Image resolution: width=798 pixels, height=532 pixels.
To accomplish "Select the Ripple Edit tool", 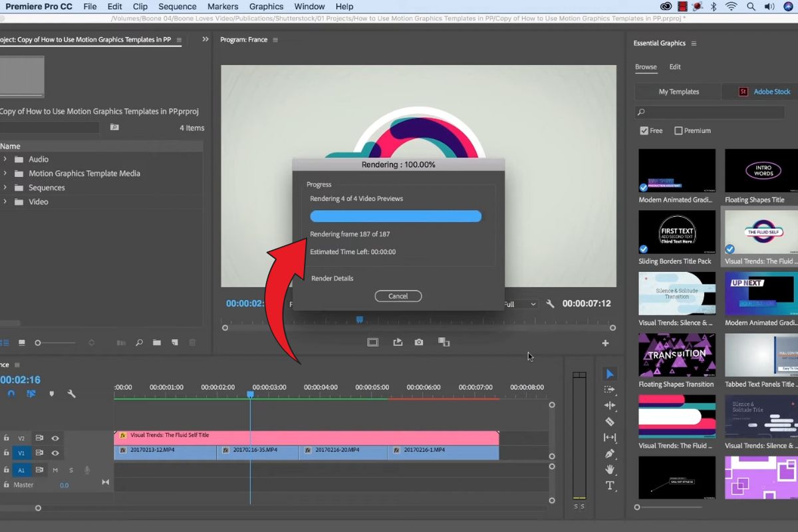I will 610,406.
